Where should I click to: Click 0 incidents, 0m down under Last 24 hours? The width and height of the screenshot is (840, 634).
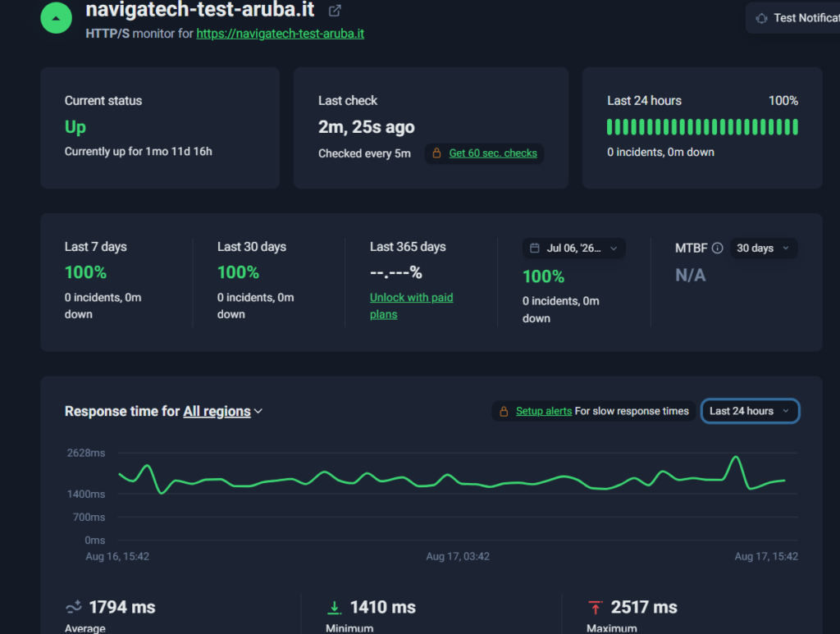click(x=660, y=152)
